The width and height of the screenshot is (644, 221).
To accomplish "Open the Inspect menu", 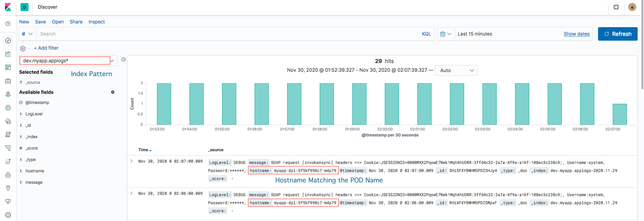I will pyautogui.click(x=97, y=22).
